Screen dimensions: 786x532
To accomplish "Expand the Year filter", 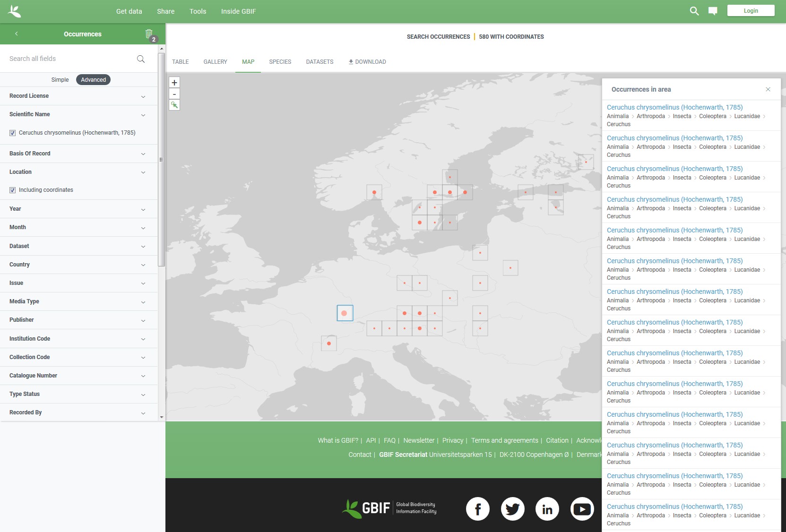I will pyautogui.click(x=78, y=209).
